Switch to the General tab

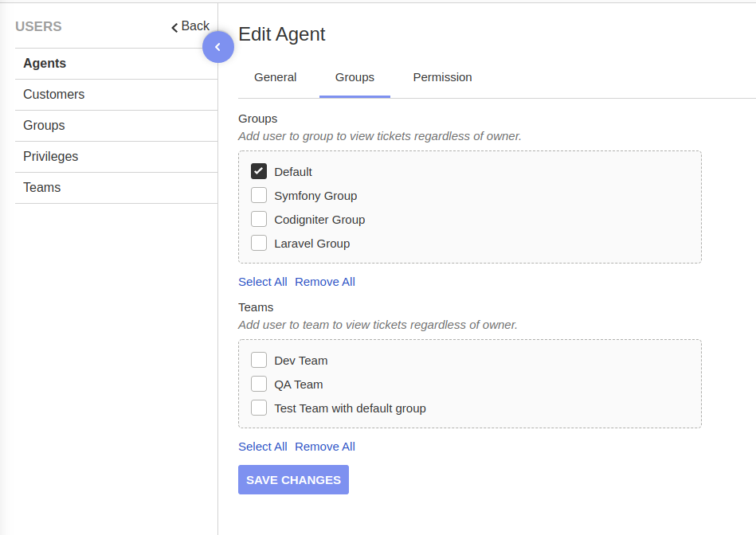276,77
